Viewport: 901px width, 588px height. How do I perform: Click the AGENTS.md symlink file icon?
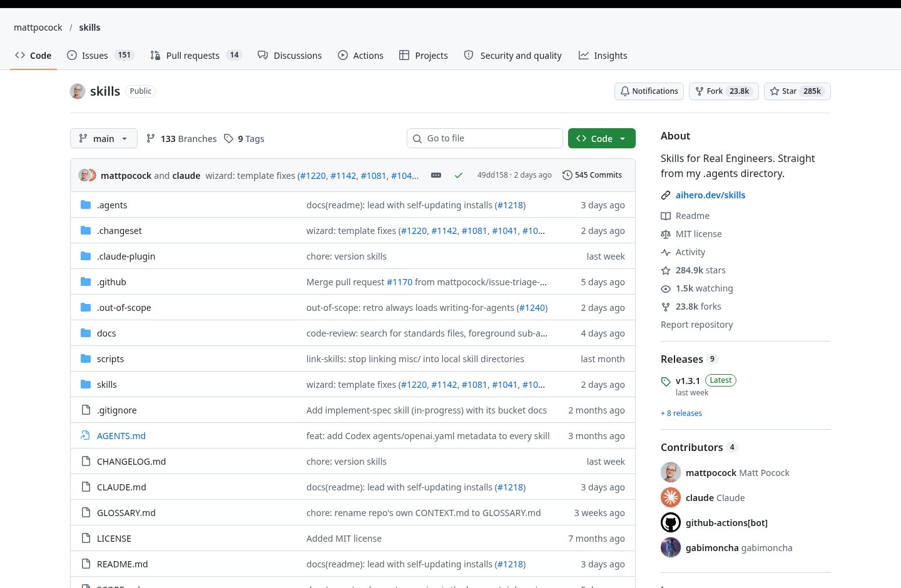pyautogui.click(x=86, y=436)
